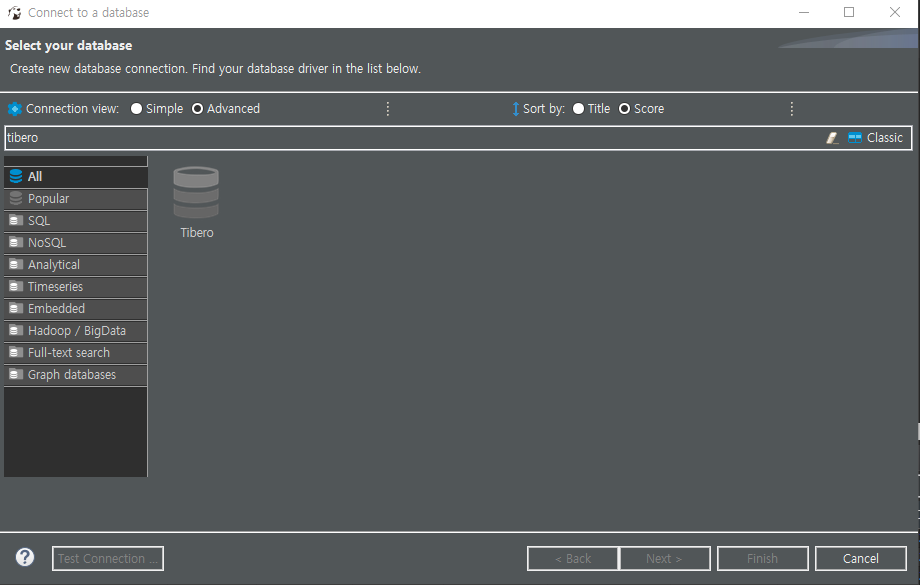Select the Timeseries category
The image size is (920, 585).
[x=76, y=287]
